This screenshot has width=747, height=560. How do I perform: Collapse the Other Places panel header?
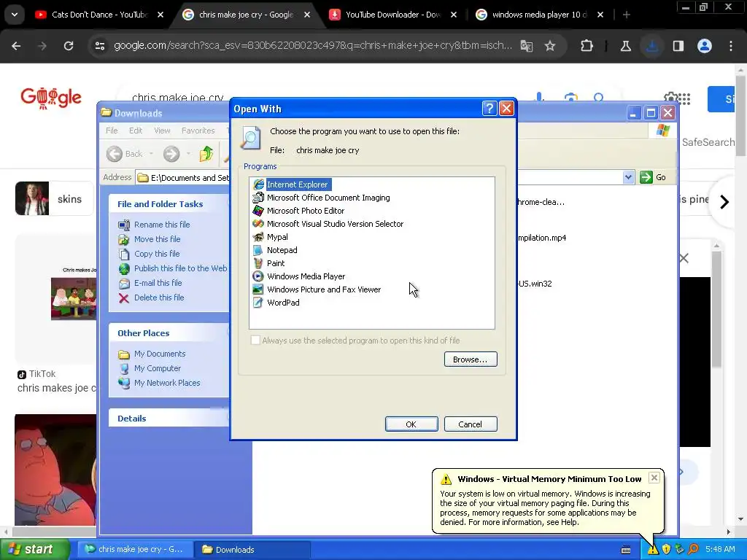click(x=169, y=332)
